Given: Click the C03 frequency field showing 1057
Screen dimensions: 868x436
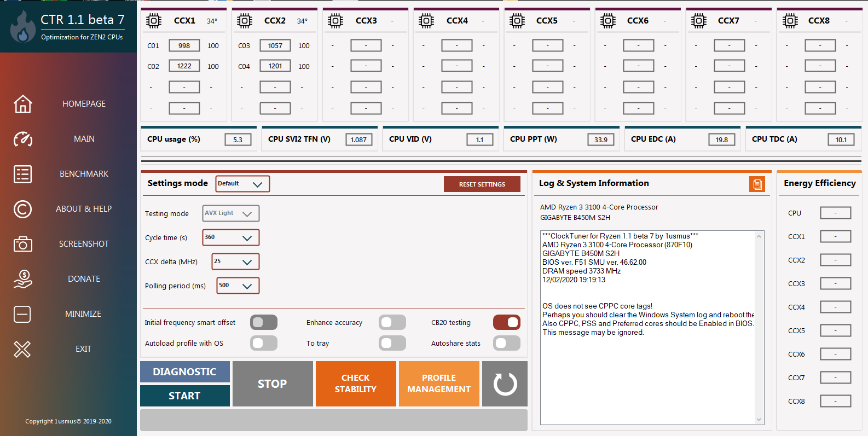Looking at the screenshot, I should pyautogui.click(x=275, y=45).
